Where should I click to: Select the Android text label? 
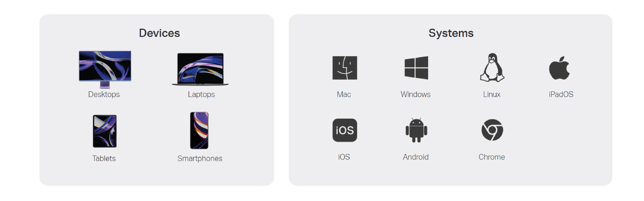click(x=415, y=157)
